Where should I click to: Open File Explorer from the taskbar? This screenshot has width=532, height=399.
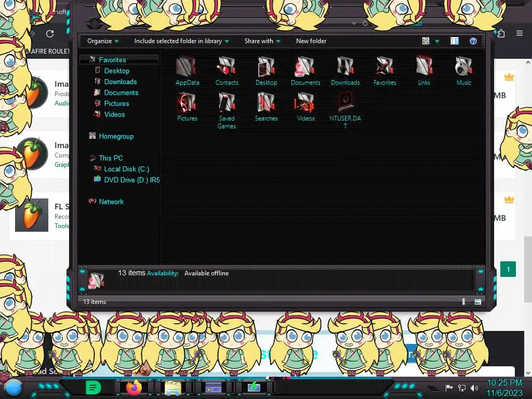[172, 388]
